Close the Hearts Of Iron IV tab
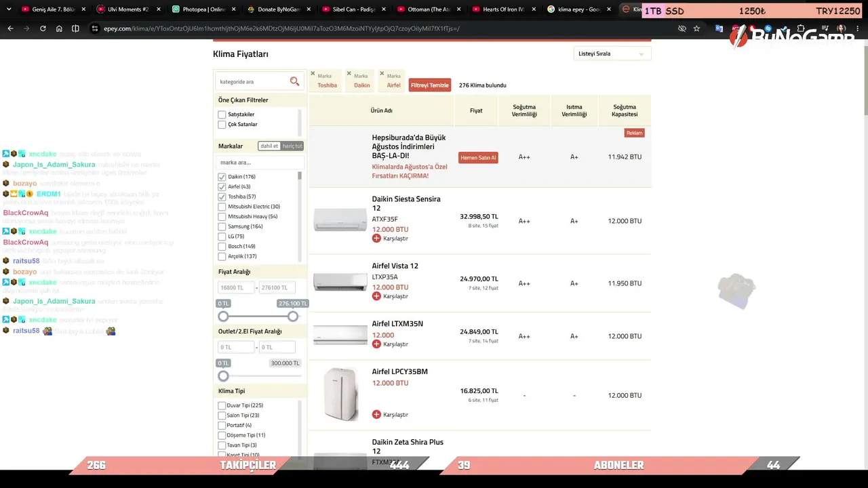The height and width of the screenshot is (488, 868). pyautogui.click(x=534, y=9)
